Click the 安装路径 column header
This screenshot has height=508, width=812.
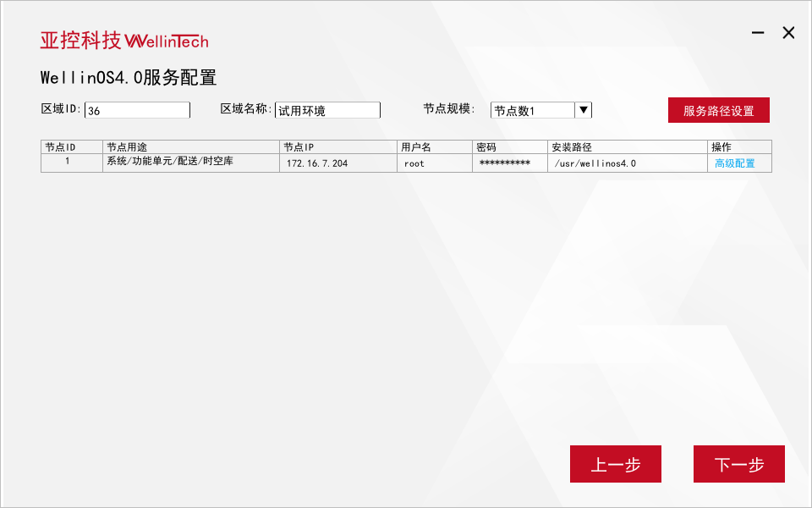628,147
